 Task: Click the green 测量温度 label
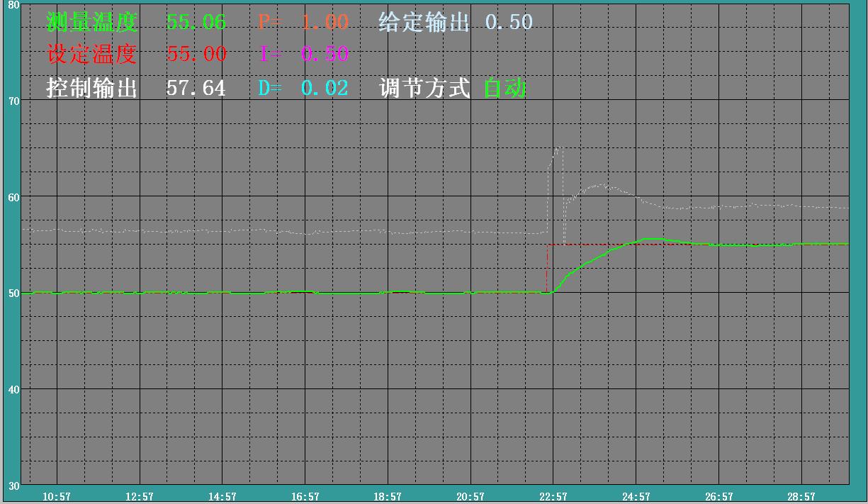91,22
